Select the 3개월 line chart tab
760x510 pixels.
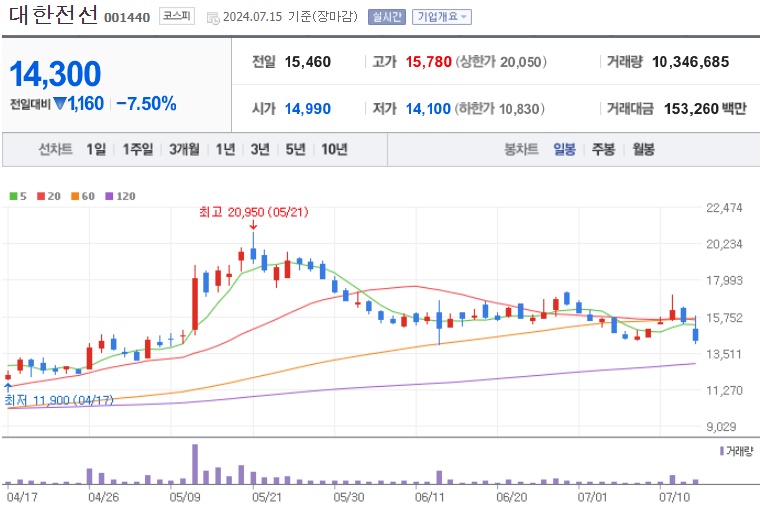[184, 149]
